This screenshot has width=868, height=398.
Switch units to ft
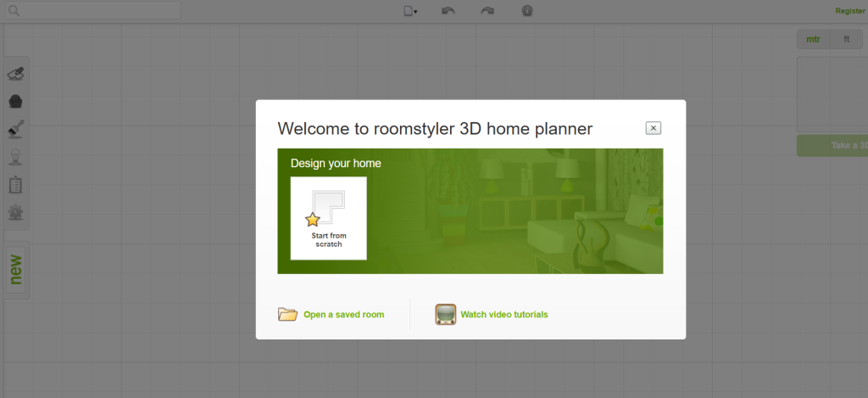(x=846, y=39)
